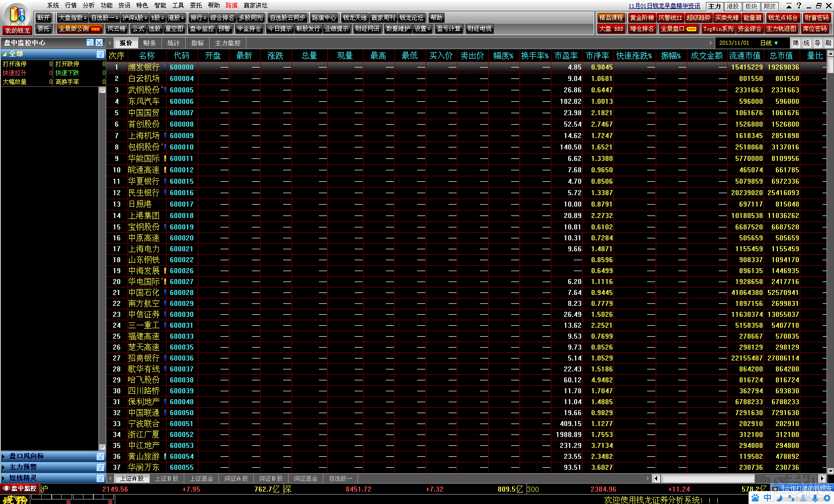The image size is (834, 504).
Task: Open 全景版公测 new feature
Action: click(80, 29)
